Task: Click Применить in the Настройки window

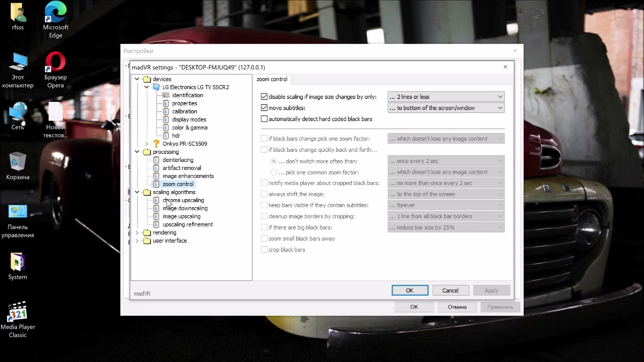Action: (500, 307)
